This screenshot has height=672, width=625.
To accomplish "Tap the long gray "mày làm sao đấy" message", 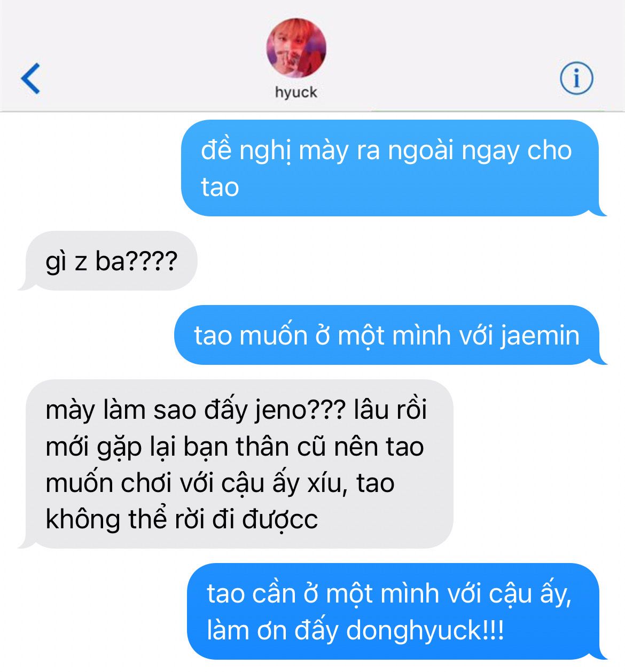I will pos(236,464).
